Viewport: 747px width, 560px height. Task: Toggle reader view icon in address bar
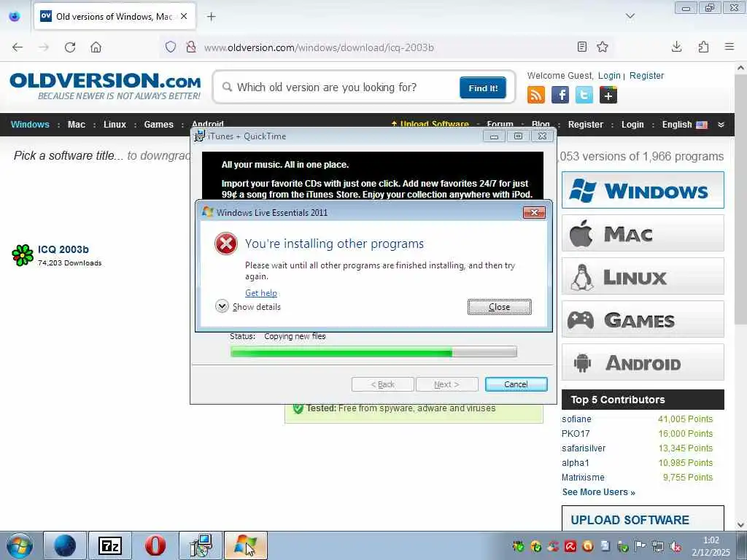click(581, 47)
